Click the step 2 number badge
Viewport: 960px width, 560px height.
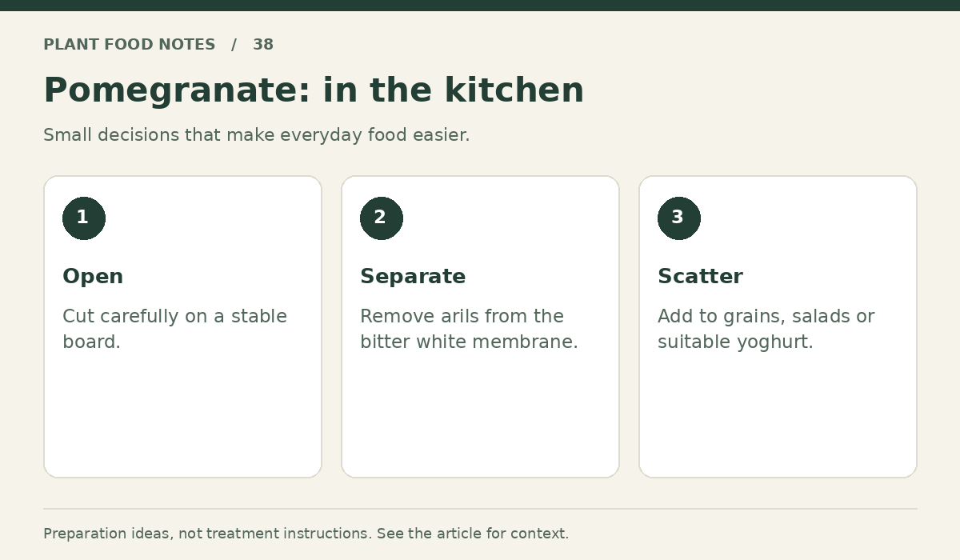coord(382,218)
